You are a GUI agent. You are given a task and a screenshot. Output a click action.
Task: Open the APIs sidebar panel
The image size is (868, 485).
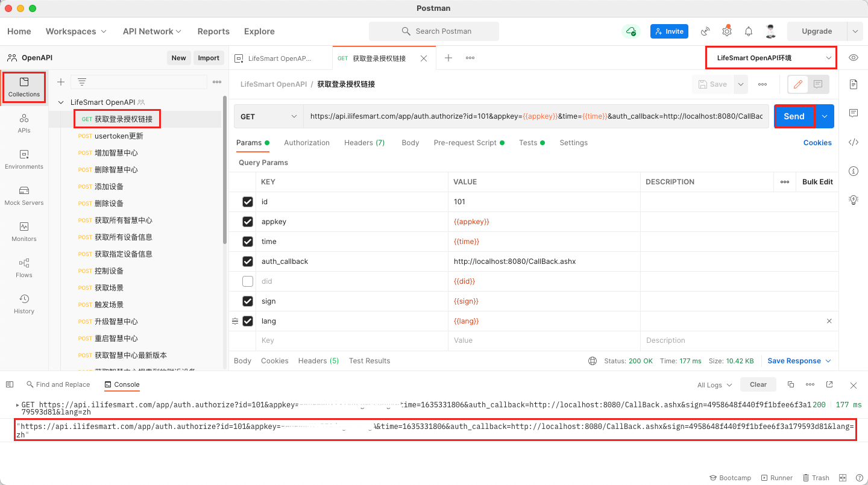tap(24, 124)
